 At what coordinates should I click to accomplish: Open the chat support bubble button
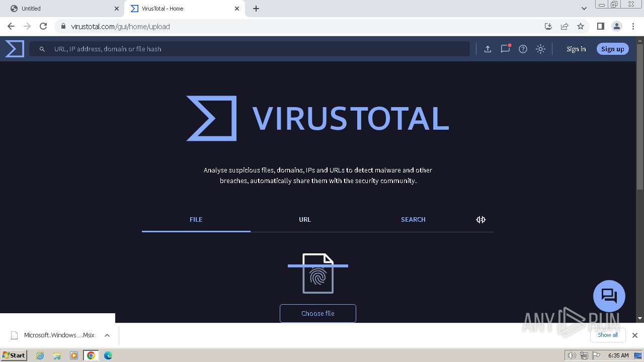pyautogui.click(x=609, y=296)
